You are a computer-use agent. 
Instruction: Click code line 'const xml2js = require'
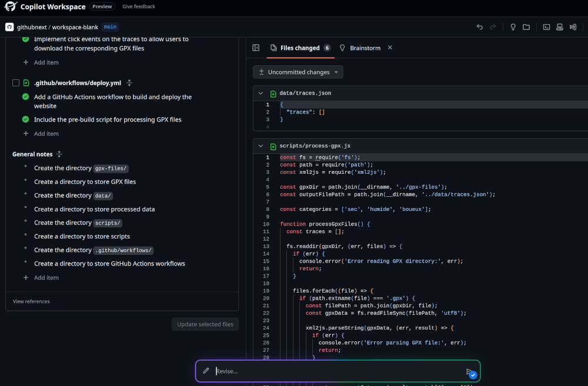(x=333, y=172)
